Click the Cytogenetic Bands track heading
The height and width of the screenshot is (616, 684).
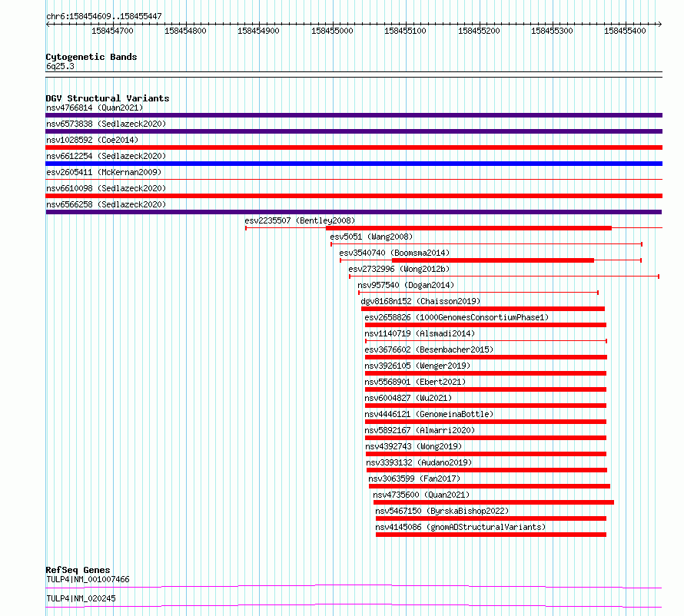pyautogui.click(x=91, y=57)
